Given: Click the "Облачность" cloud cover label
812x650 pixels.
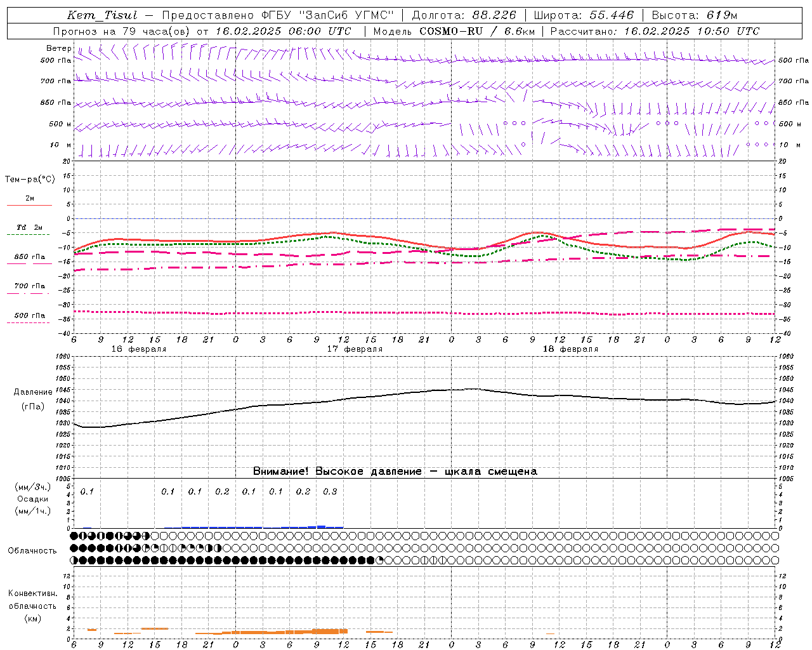Looking at the screenshot, I should click(x=32, y=550).
